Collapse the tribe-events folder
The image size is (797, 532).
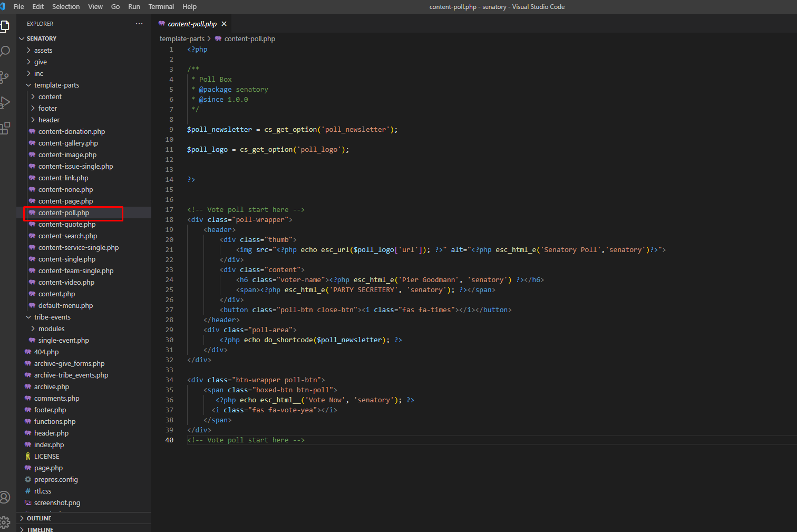[x=84, y=317]
